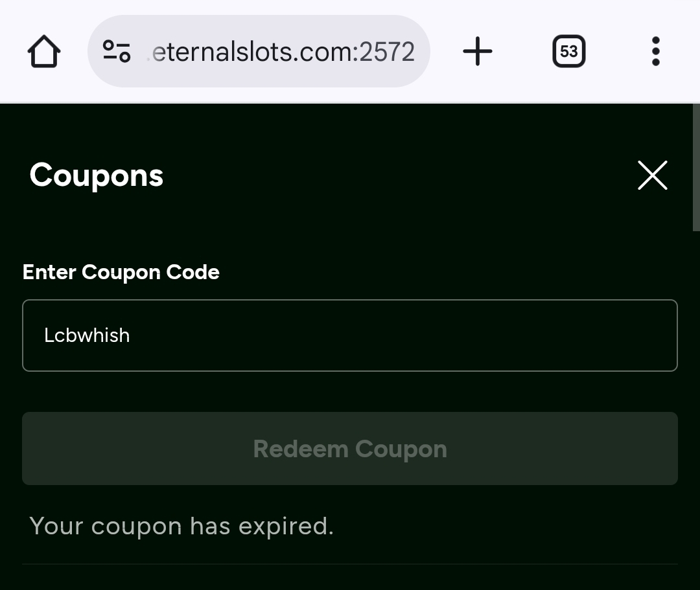
Task: Click the Enter Coupon Code label
Action: [121, 272]
